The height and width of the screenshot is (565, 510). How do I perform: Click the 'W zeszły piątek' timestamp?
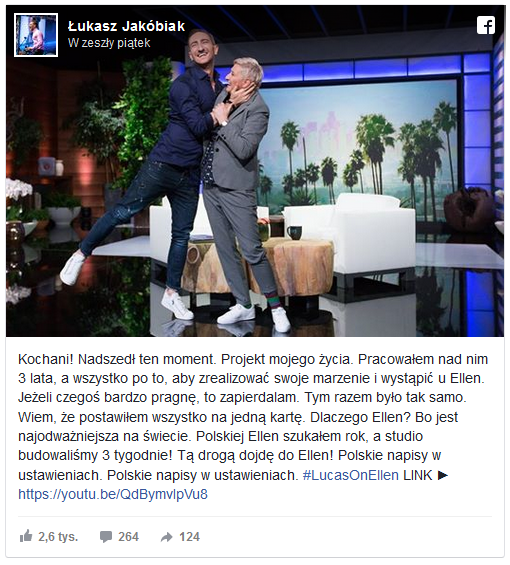click(109, 43)
